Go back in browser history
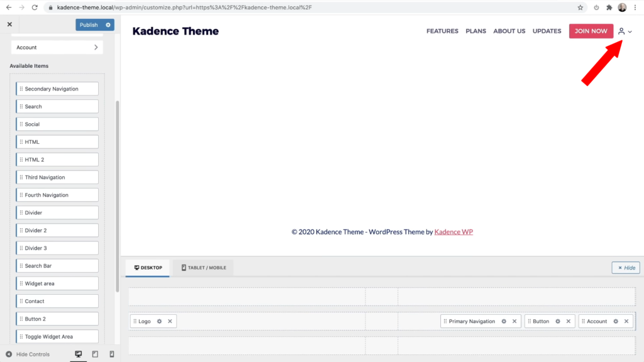 pyautogui.click(x=9, y=8)
